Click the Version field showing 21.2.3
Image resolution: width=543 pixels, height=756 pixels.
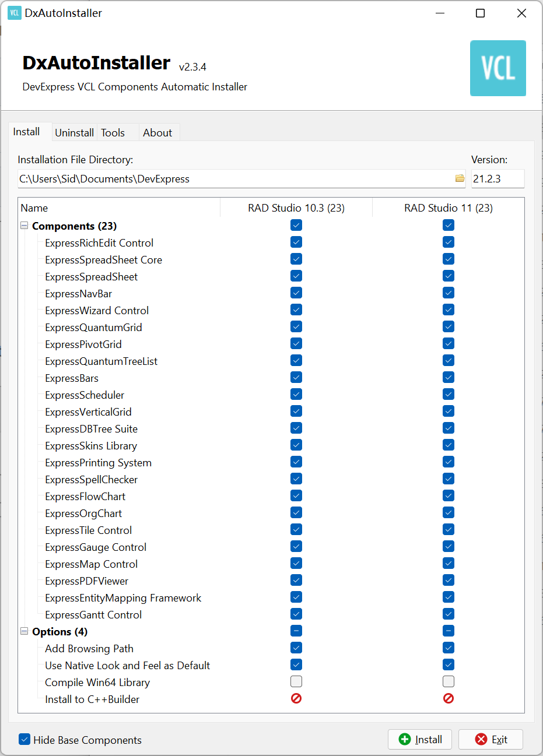click(x=498, y=179)
